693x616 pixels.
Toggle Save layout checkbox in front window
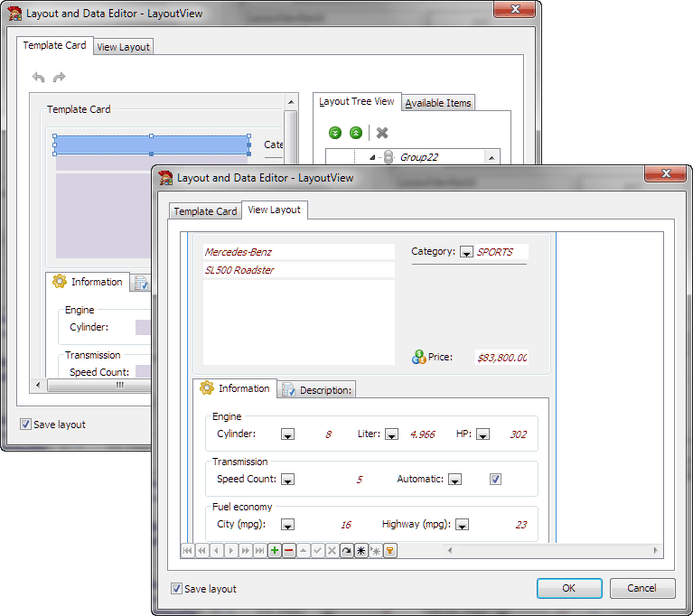tap(176, 589)
